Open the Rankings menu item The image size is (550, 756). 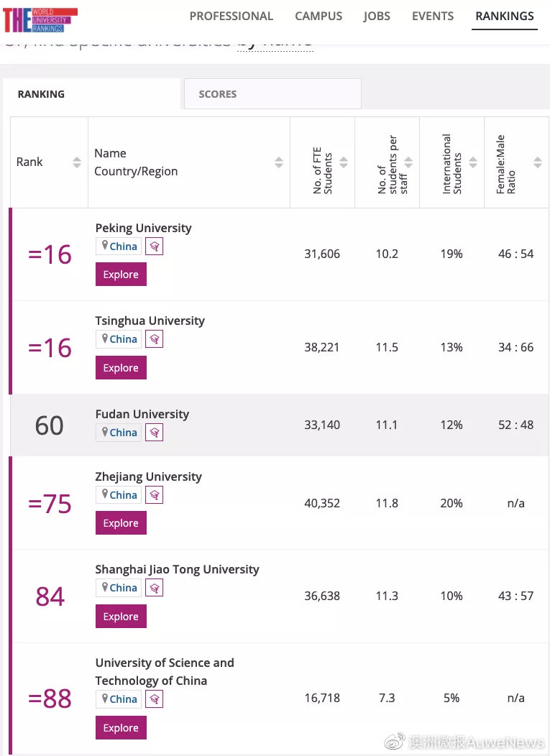505,16
